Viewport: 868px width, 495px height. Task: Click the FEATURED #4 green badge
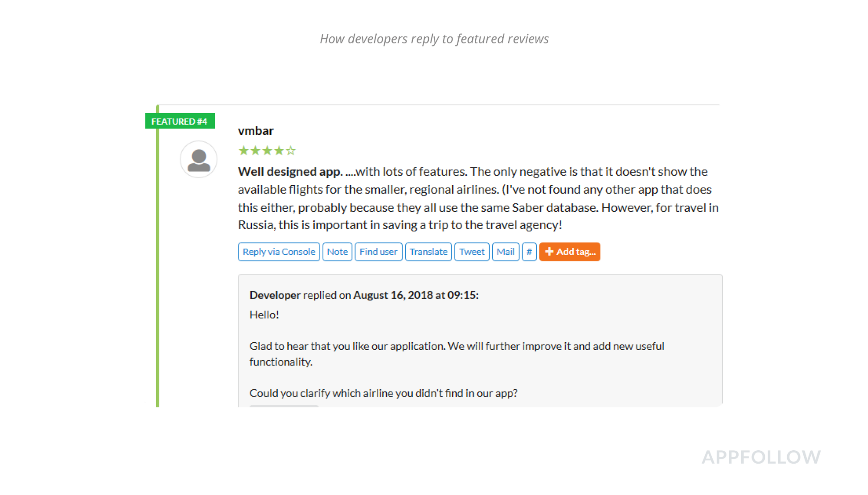[x=180, y=121]
